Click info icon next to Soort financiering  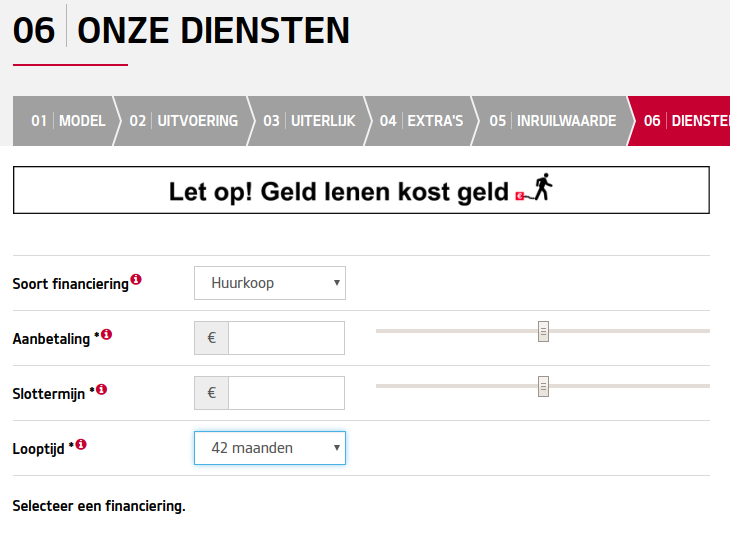click(x=136, y=279)
